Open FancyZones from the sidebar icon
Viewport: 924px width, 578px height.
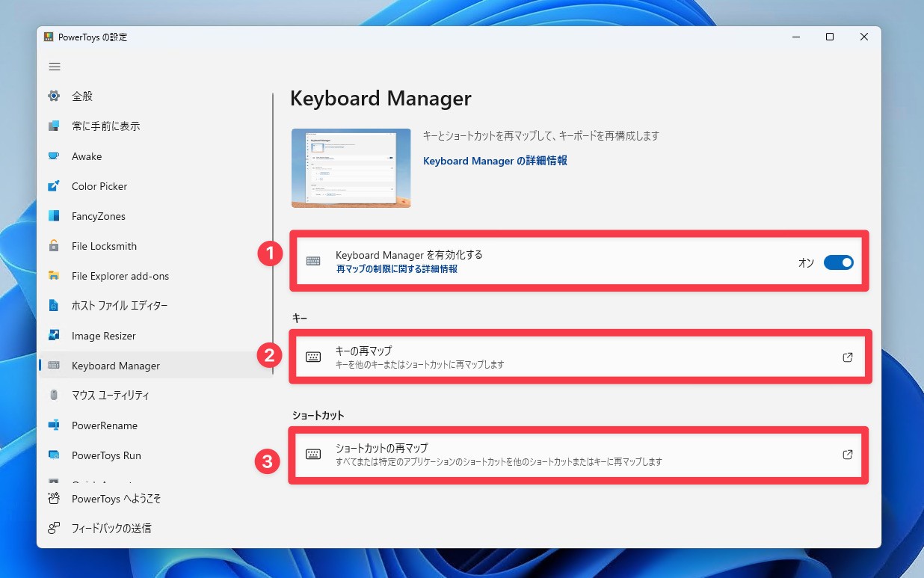point(55,216)
